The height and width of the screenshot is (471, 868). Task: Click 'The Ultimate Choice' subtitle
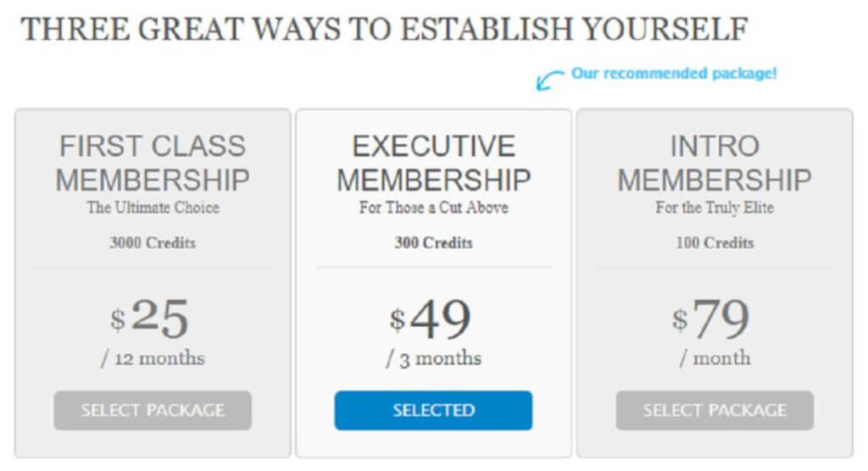(x=153, y=208)
